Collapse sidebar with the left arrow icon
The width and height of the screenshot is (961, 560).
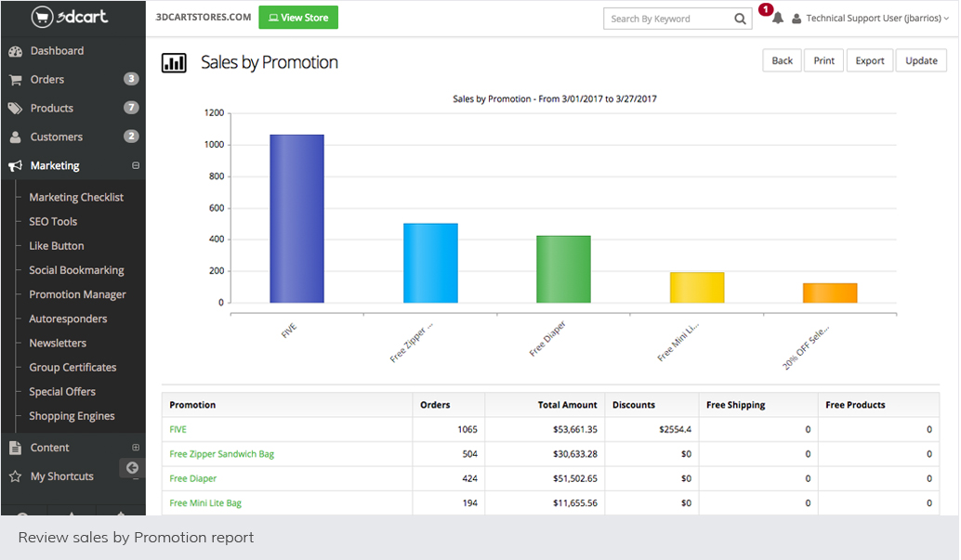[132, 468]
